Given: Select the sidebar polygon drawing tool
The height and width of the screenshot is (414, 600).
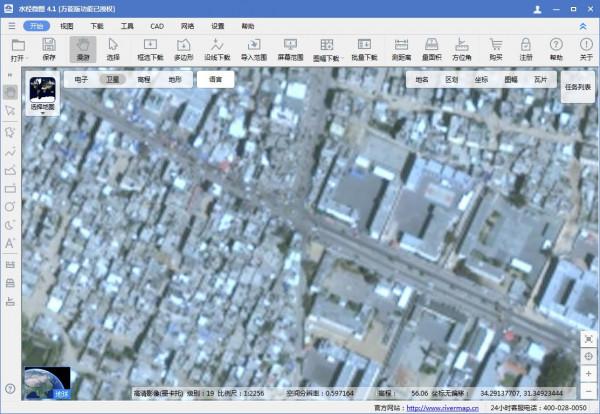Looking at the screenshot, I should click(10, 132).
